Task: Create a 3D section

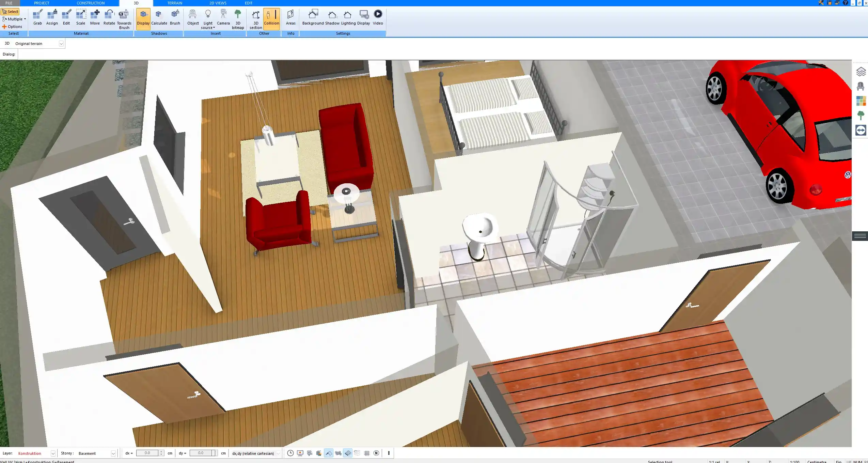Action: coord(256,19)
